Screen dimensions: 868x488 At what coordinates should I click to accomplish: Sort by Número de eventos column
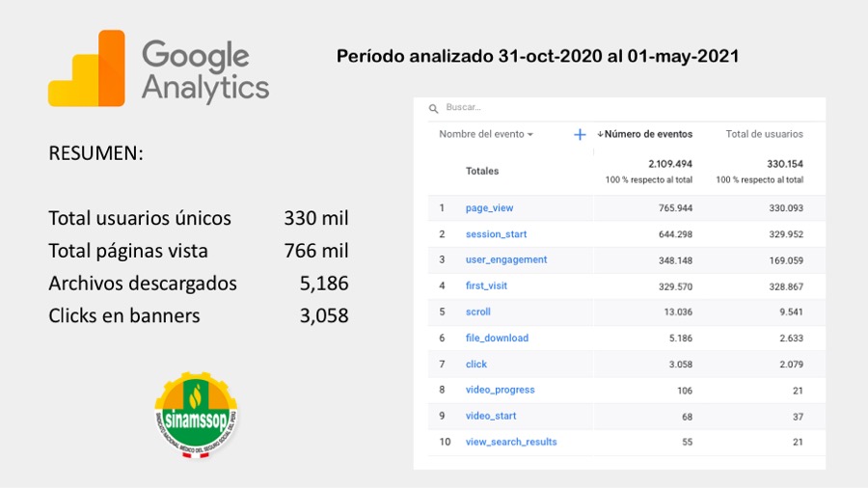tap(647, 135)
